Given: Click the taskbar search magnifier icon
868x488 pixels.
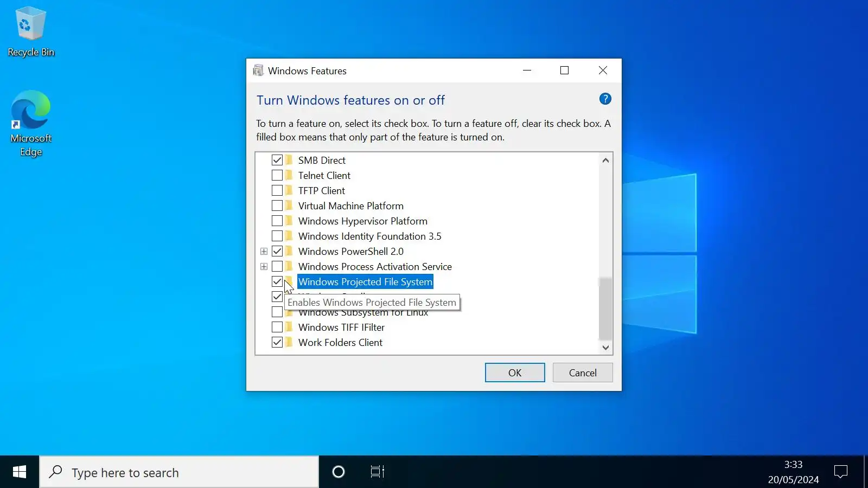Looking at the screenshot, I should pos(55,472).
